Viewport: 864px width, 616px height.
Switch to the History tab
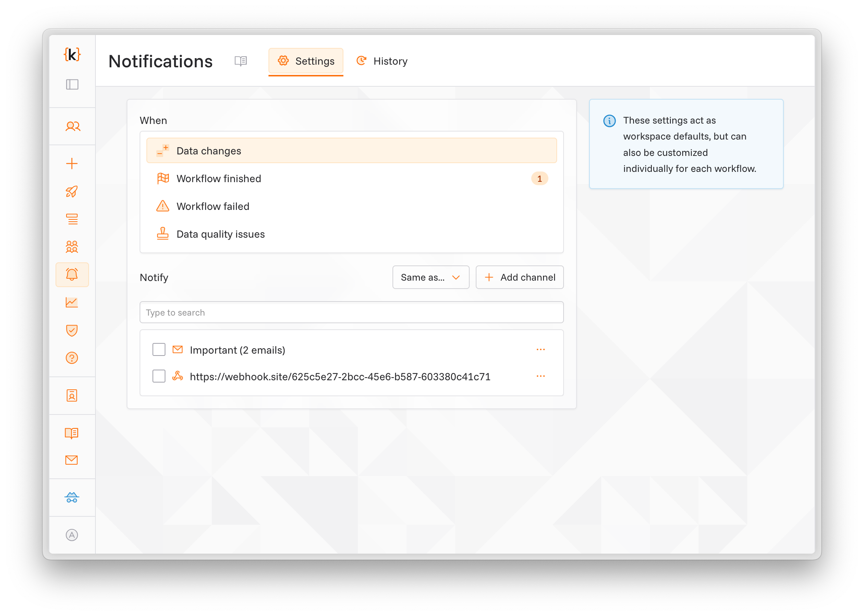382,61
